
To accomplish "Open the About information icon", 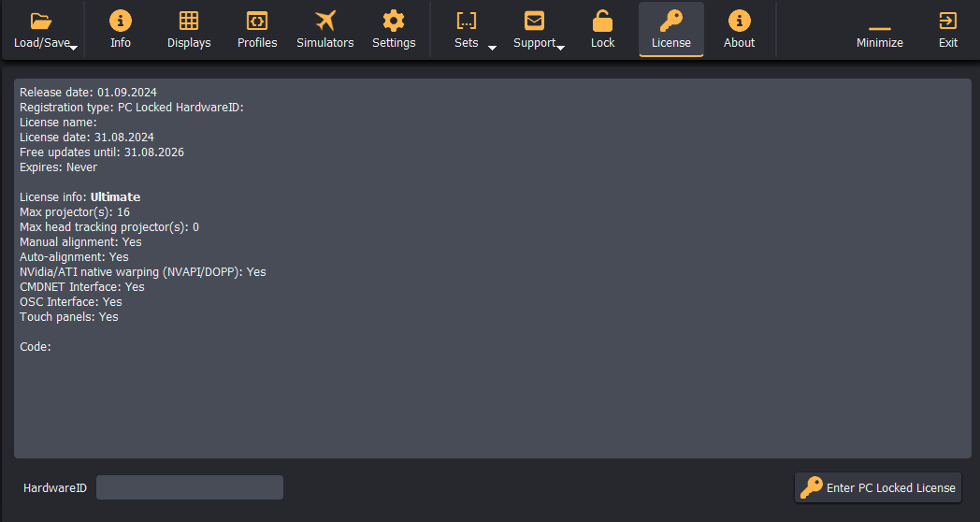I will tap(740, 21).
